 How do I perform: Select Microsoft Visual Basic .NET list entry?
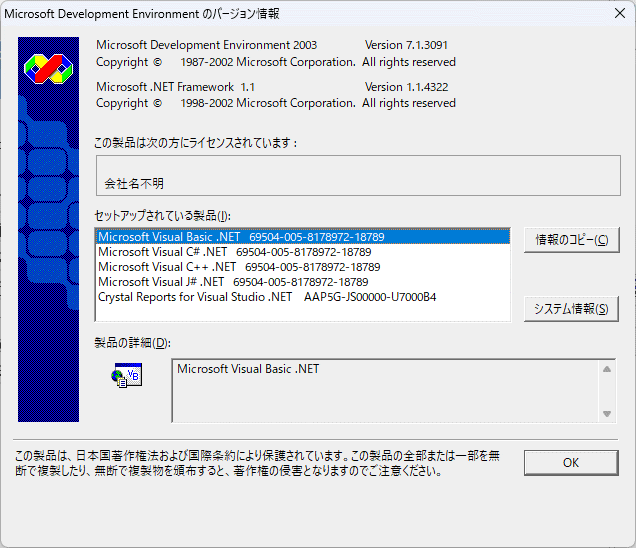point(303,237)
